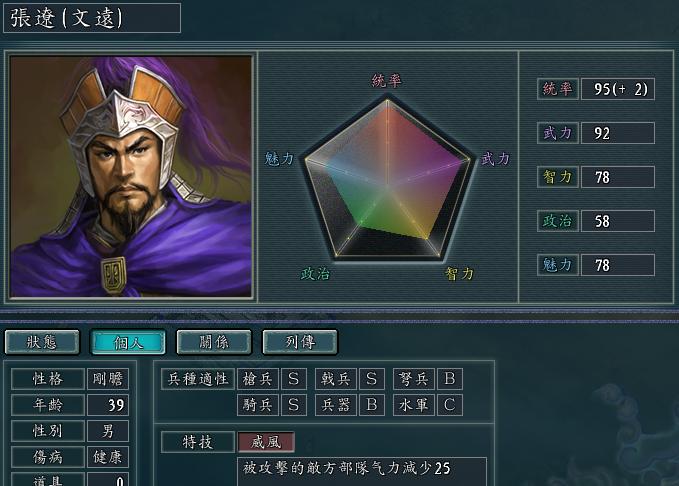Click the 弩兵 B aptitude grade

coord(449,379)
